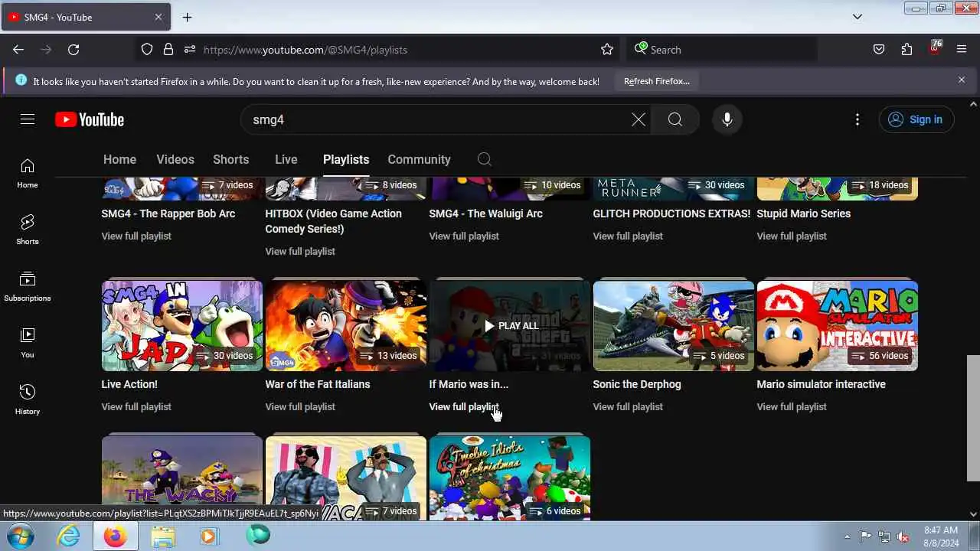This screenshot has height=551, width=980.
Task: Open War of the Fat Italians thumbnail
Action: [346, 326]
